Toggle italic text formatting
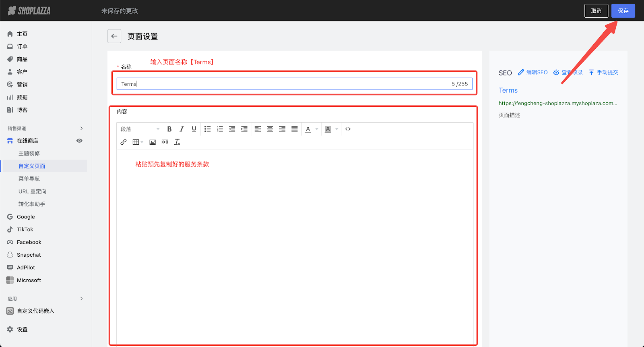This screenshot has height=347, width=644. (x=182, y=129)
